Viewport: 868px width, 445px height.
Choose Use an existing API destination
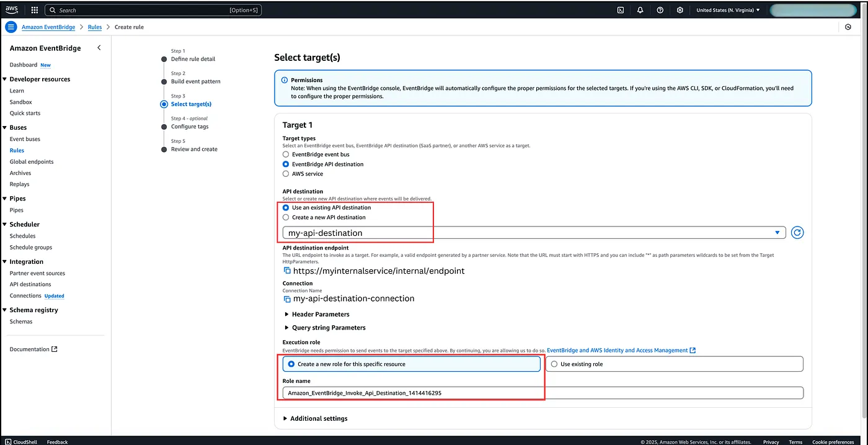tap(286, 207)
